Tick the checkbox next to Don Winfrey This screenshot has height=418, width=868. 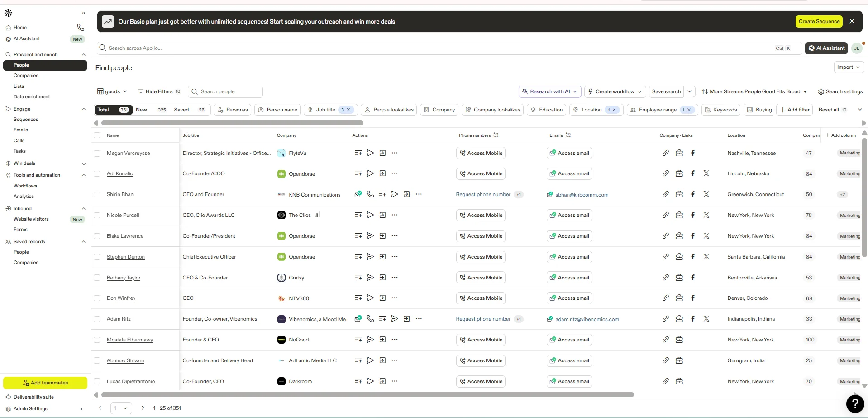point(97,298)
